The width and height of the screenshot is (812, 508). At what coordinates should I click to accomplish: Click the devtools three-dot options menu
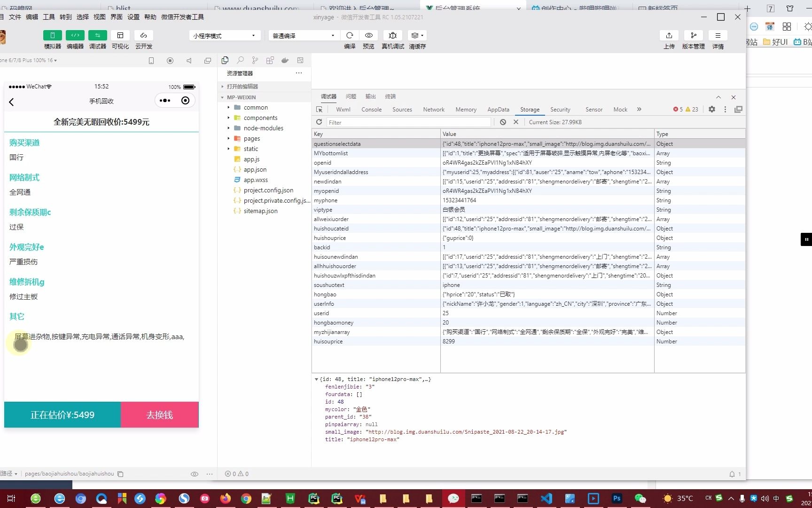click(725, 109)
